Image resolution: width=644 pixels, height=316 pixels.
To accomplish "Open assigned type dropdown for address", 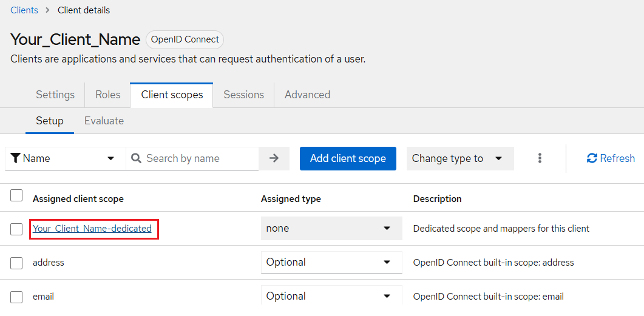I will (331, 263).
